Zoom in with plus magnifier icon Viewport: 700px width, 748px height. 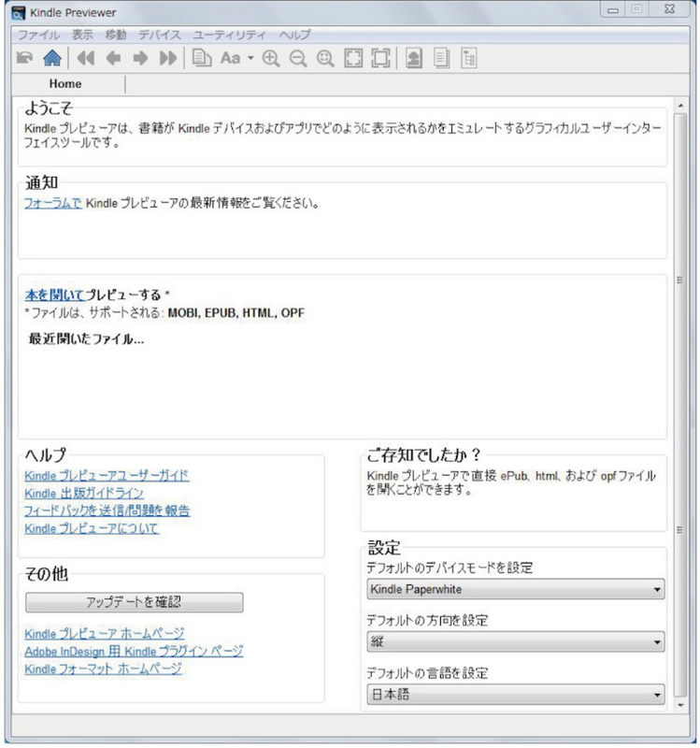[x=271, y=58]
